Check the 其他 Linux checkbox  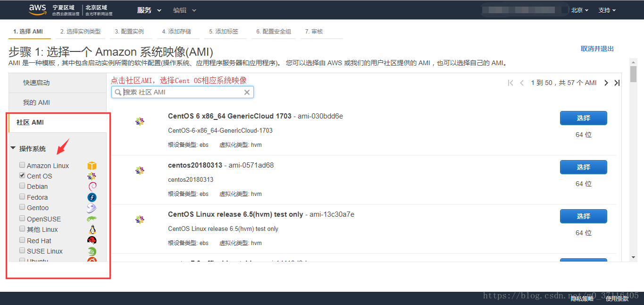point(22,229)
